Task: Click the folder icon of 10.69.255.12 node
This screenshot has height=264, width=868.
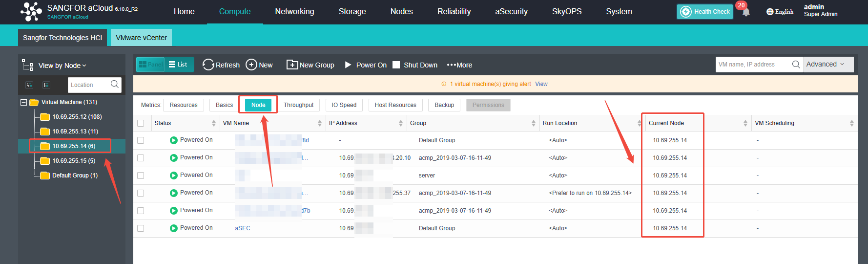Action: click(x=45, y=117)
